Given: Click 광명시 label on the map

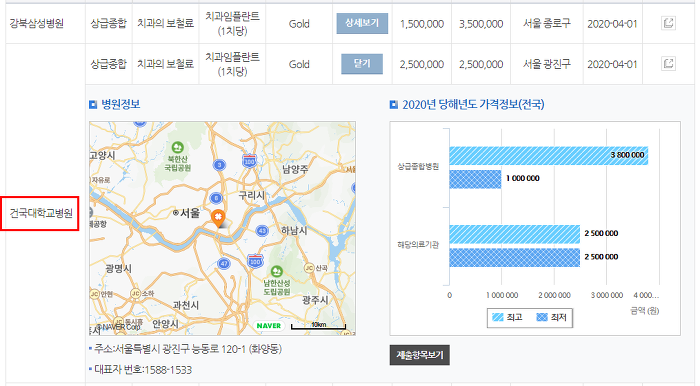Looking at the screenshot, I should [x=119, y=269].
